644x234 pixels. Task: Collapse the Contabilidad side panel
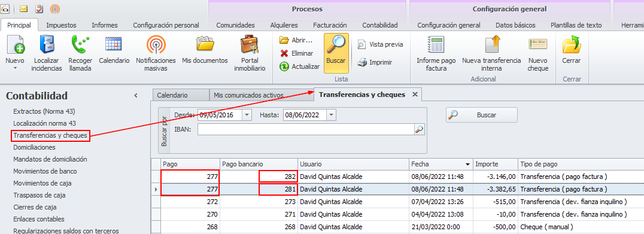click(x=135, y=96)
